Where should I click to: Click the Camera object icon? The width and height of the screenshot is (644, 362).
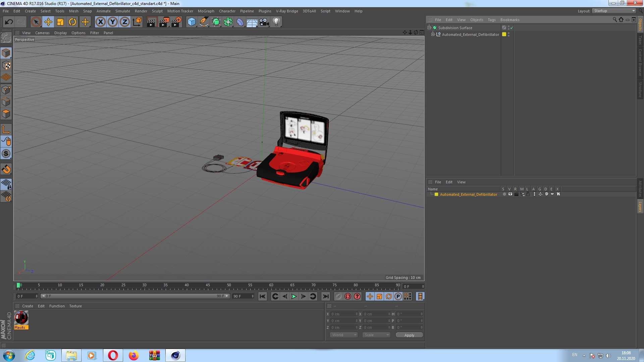pos(264,22)
